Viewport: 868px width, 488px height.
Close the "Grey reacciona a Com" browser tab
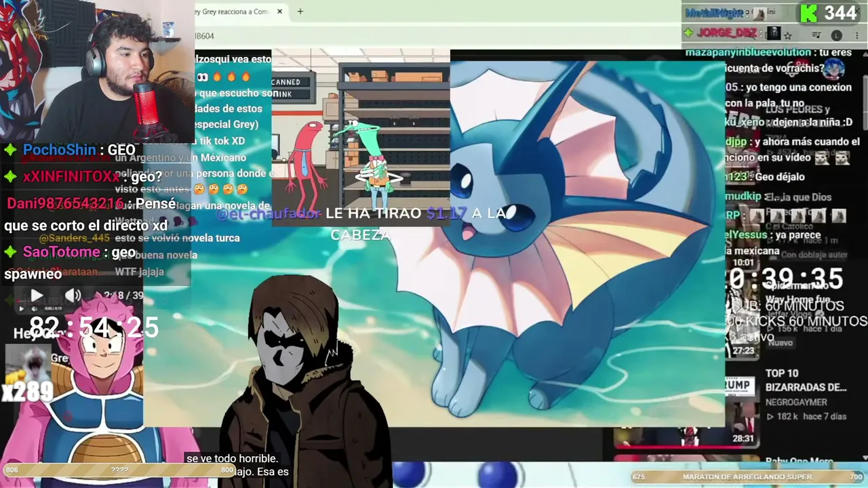(279, 12)
